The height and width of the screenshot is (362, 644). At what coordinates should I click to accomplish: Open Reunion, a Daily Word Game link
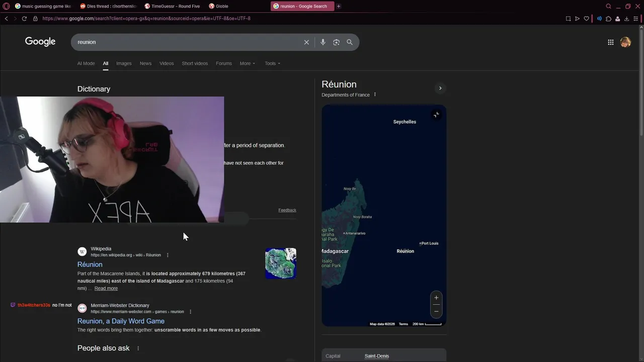click(x=121, y=321)
